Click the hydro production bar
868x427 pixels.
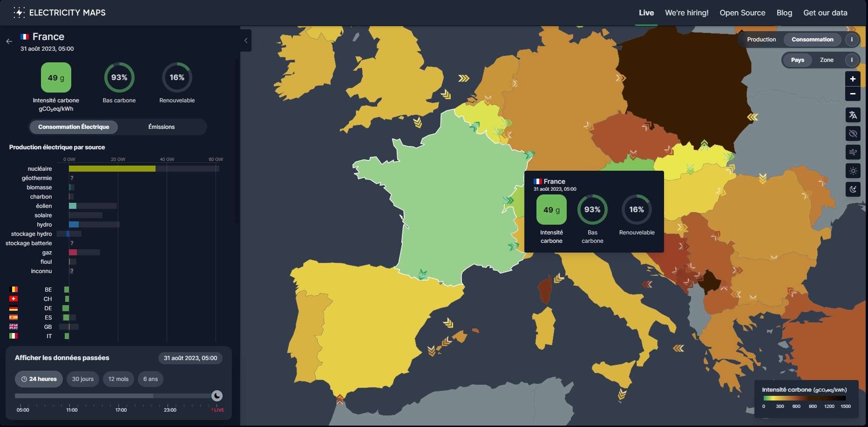[74, 225]
